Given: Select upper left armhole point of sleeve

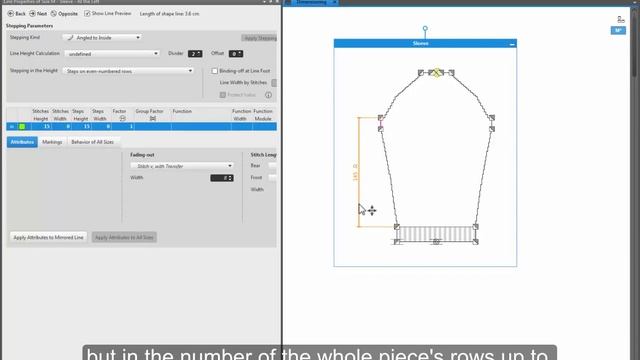Looking at the screenshot, I should [x=380, y=118].
